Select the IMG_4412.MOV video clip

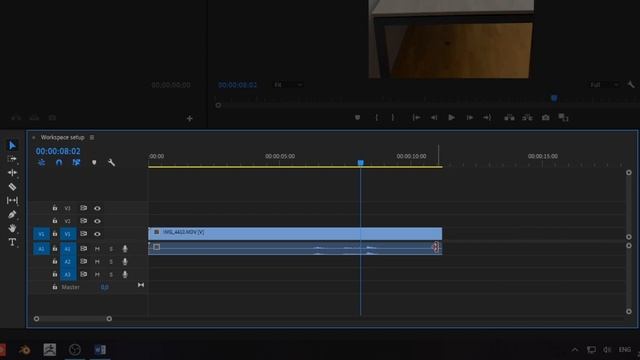295,233
